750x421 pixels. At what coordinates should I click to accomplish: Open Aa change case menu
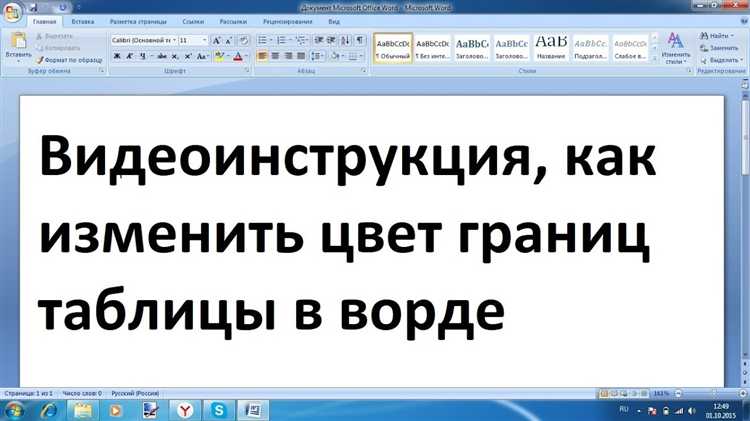tap(202, 56)
